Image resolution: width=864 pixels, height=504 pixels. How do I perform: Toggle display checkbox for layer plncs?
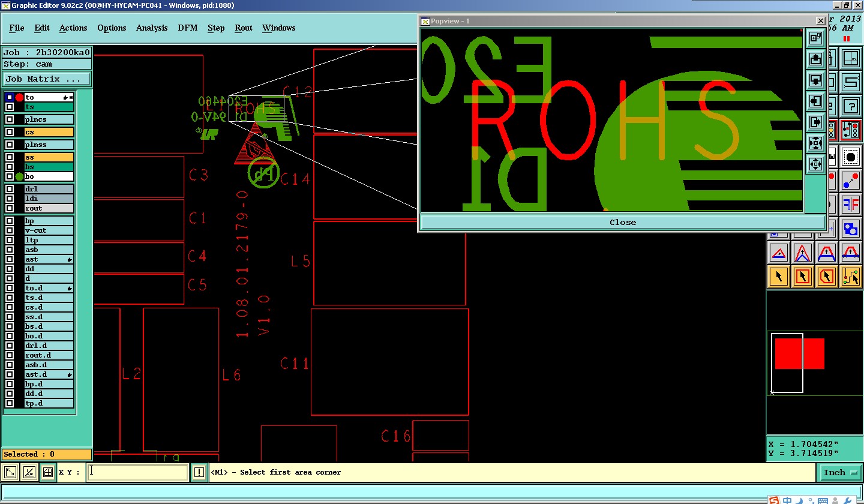tap(10, 119)
